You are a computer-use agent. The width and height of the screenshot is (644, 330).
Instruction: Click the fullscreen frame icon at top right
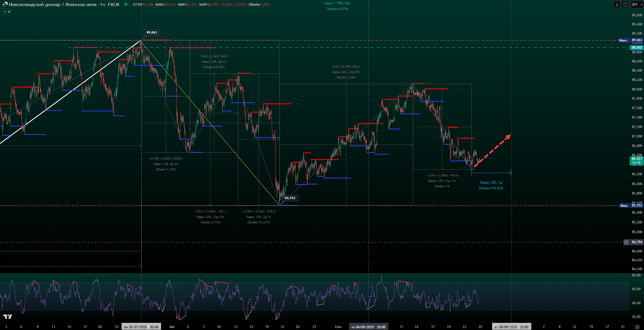(x=625, y=4)
